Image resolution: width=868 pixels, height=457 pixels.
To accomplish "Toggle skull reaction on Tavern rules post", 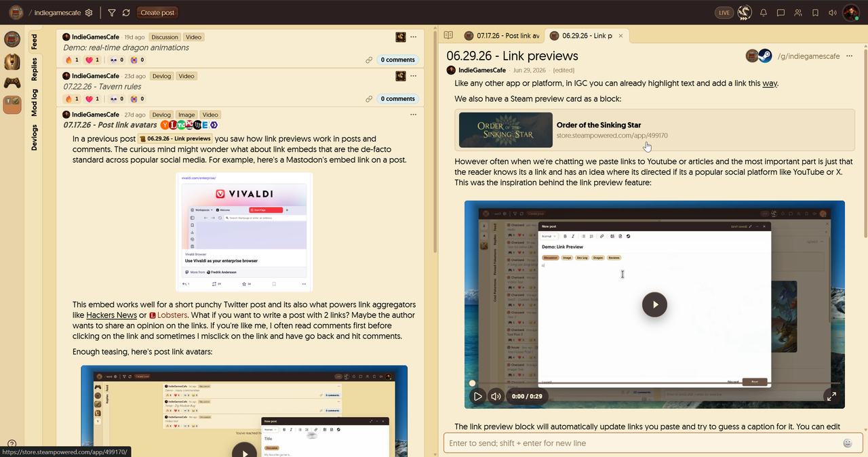I will (x=117, y=98).
